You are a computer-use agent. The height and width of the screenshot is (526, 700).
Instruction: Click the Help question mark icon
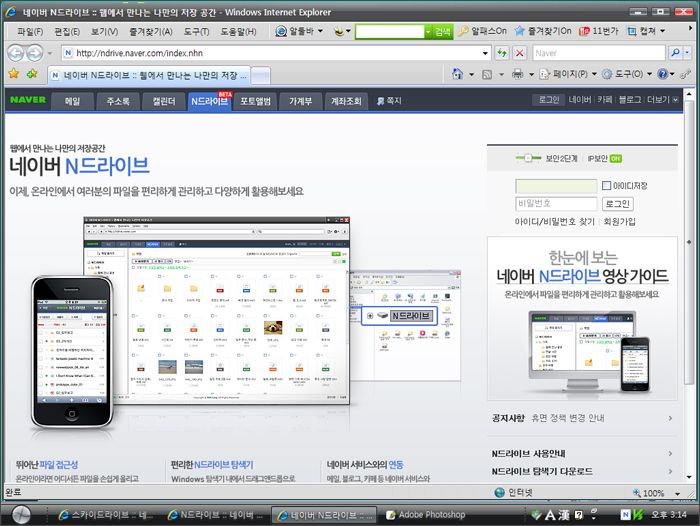(662, 74)
